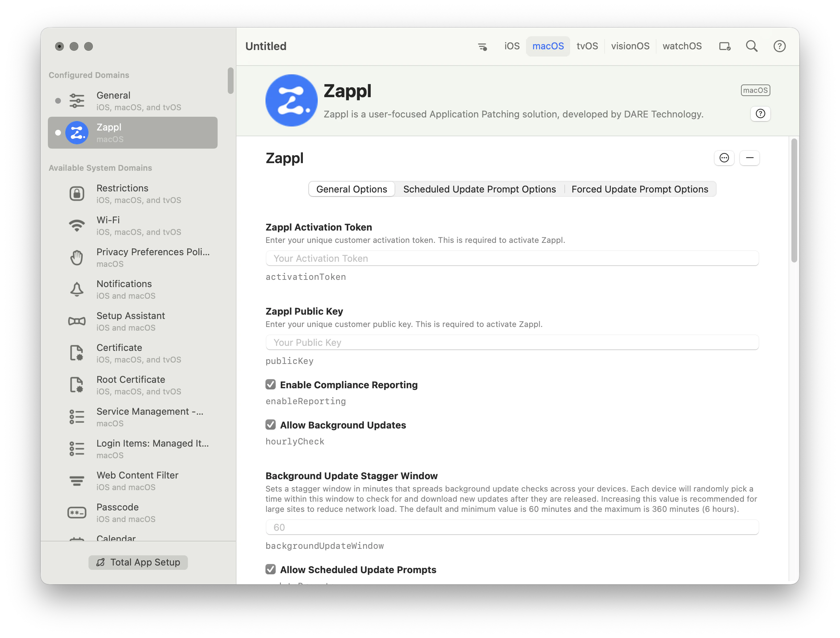
Task: Disable Allow Scheduled Update Prompts
Action: [271, 569]
